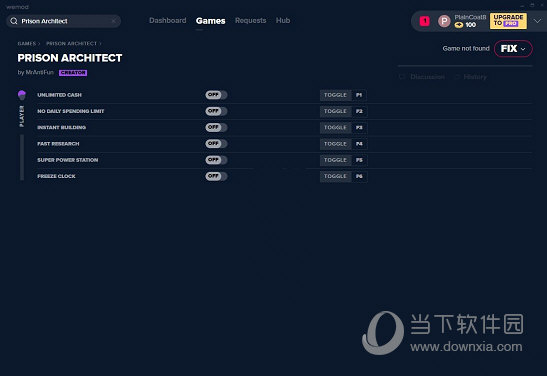Click the F4 hotkey for Fast Research
The image size is (547, 376).
tap(359, 144)
